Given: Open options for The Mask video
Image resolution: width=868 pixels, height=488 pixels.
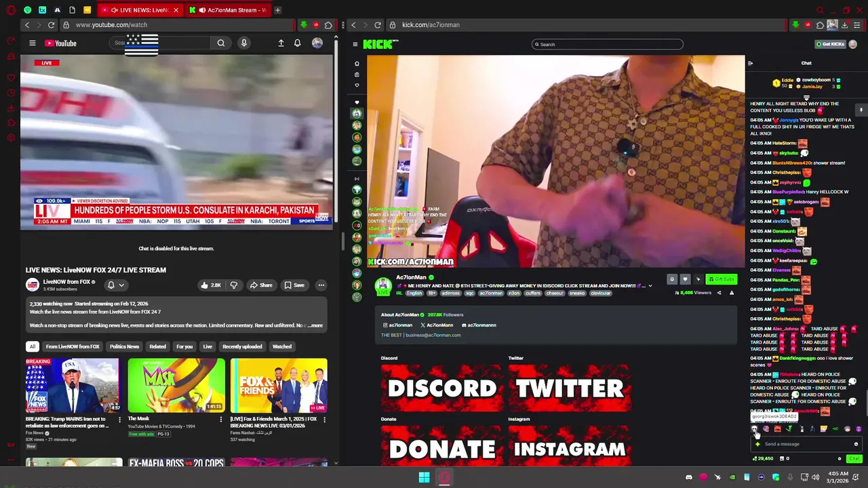Looking at the screenshot, I should point(221,420).
